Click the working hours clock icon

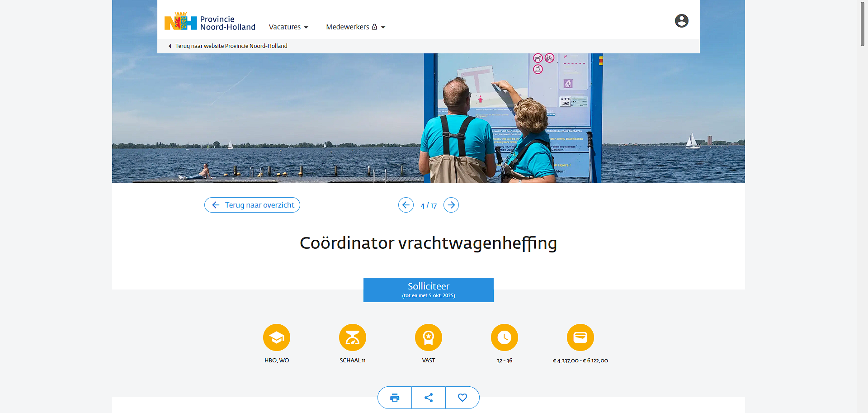[x=505, y=337]
